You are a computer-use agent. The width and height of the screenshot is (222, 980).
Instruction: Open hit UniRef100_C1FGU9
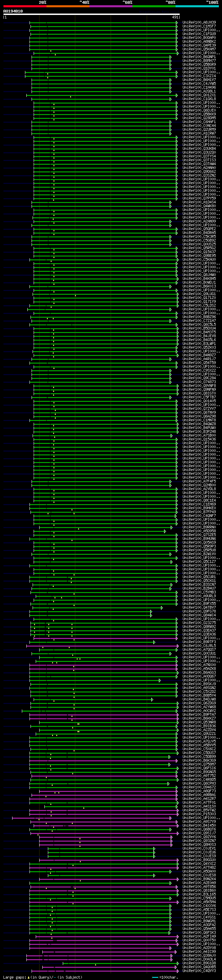pyautogui.click(x=199, y=34)
